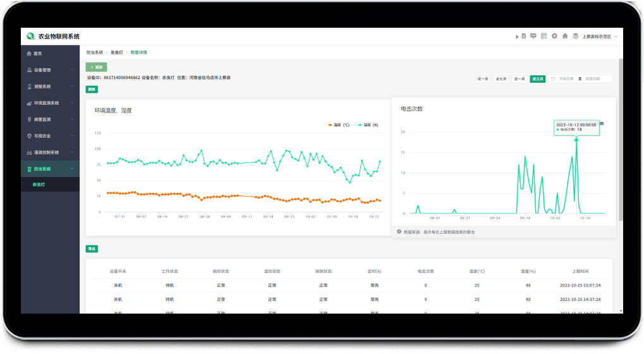This screenshot has width=644, height=354.
Task: Expand the 设备管理 menu chevron
Action: (x=72, y=70)
